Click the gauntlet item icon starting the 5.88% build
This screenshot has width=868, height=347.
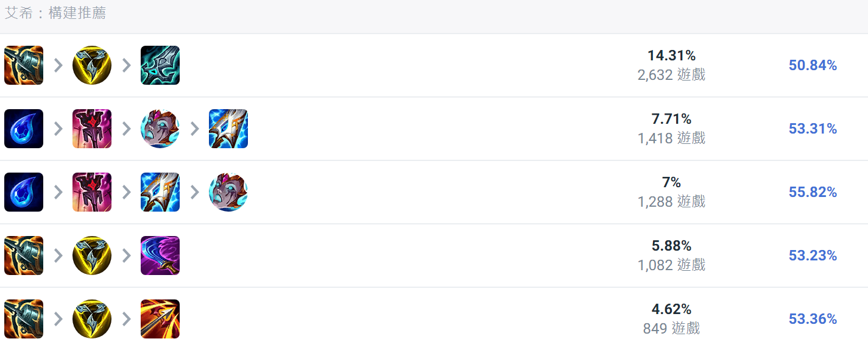point(24,256)
